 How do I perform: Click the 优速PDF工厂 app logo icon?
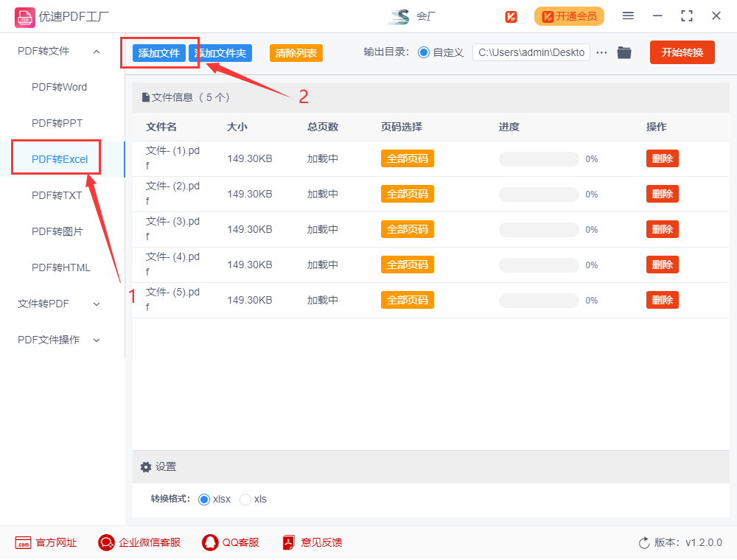coord(24,18)
